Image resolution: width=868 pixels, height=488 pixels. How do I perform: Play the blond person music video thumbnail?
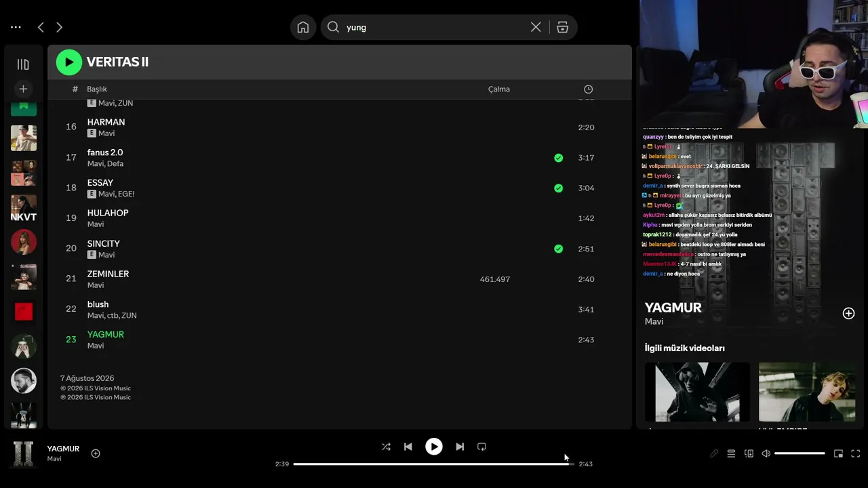pyautogui.click(x=807, y=392)
